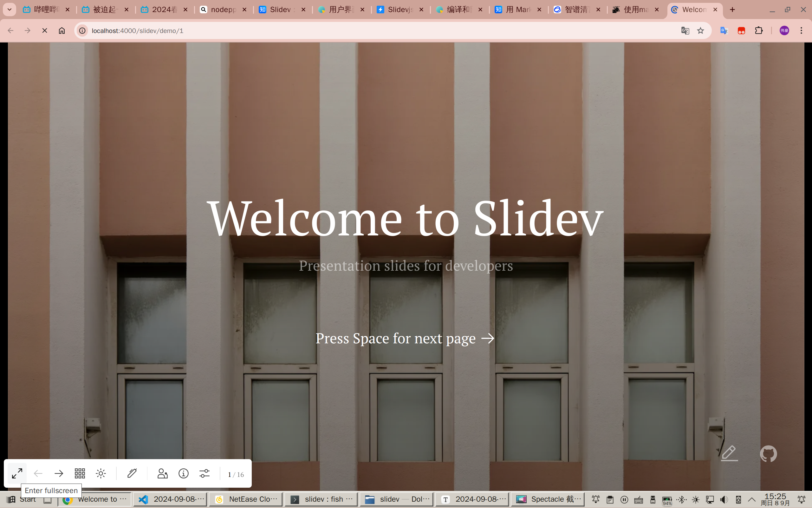
Task: Open GitHub icon on slide
Action: 768,453
